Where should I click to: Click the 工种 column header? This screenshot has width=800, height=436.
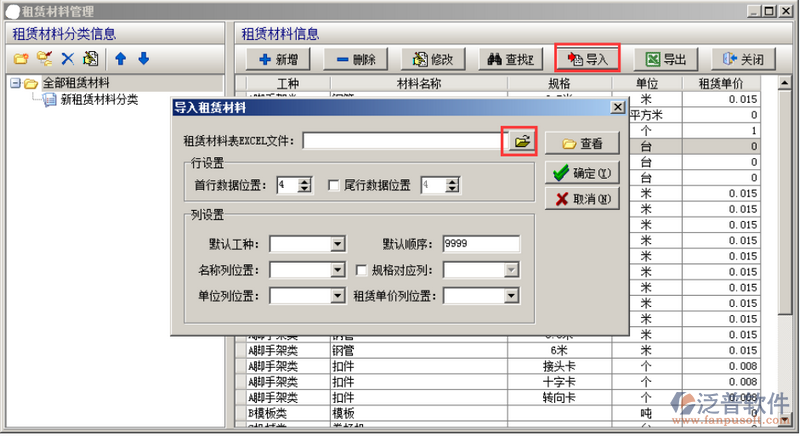click(x=288, y=84)
